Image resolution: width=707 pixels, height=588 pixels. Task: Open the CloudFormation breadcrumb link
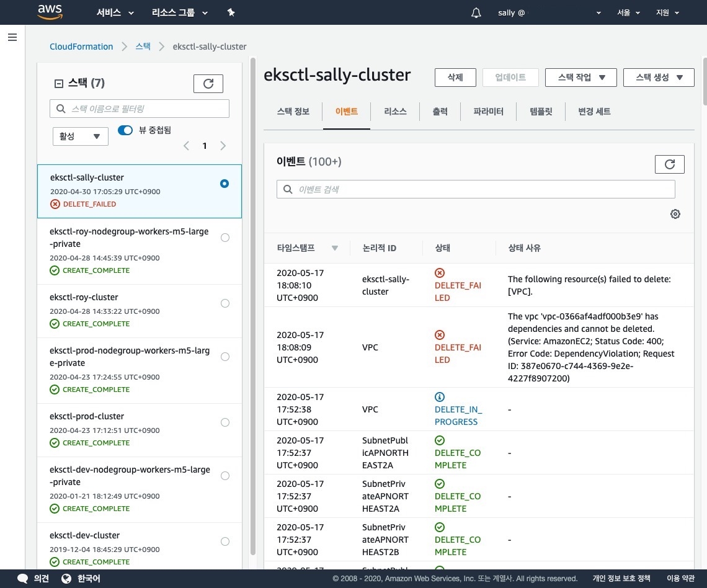81,47
